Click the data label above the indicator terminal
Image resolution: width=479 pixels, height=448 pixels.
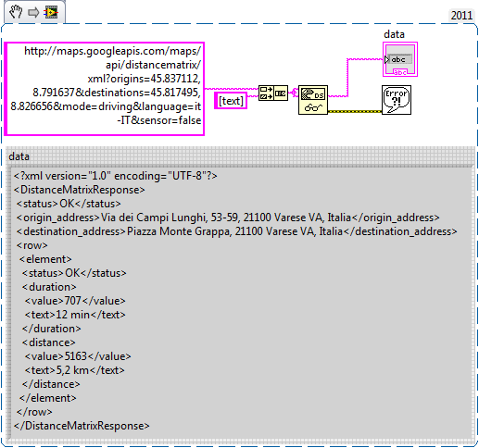pos(394,34)
